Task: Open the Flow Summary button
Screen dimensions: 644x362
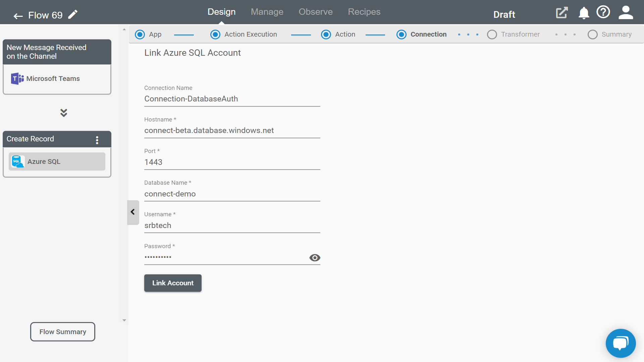Action: click(x=63, y=332)
